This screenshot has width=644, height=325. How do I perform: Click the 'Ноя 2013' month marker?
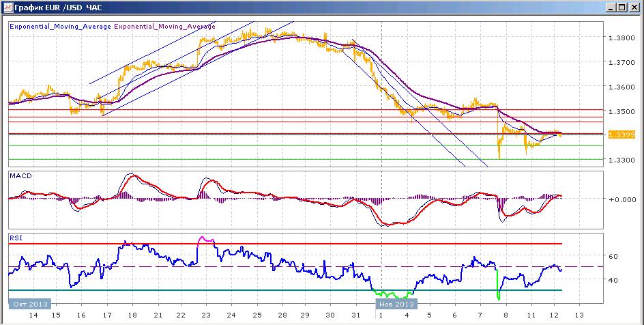396,304
